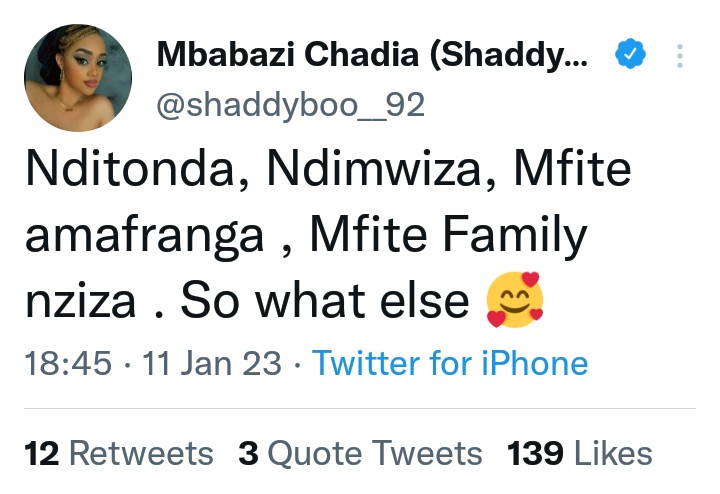Viewport: 720px width, 494px height.
Task: Click the bold number 12
Action: point(41,453)
